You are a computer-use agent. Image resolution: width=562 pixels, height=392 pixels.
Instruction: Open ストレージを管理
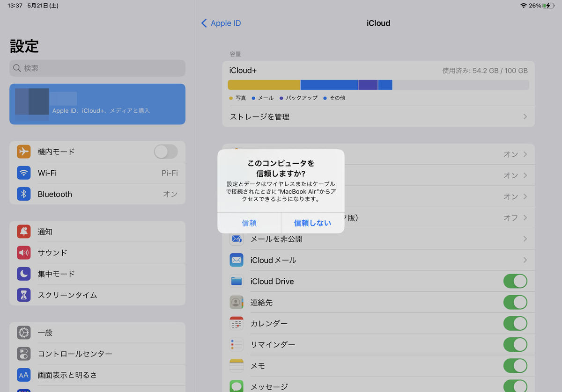point(378,116)
